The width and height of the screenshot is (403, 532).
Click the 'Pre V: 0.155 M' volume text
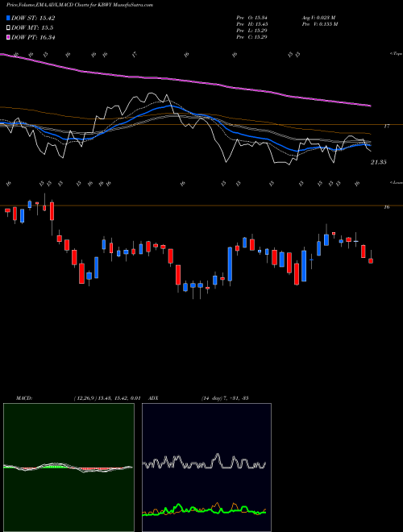tap(321, 24)
